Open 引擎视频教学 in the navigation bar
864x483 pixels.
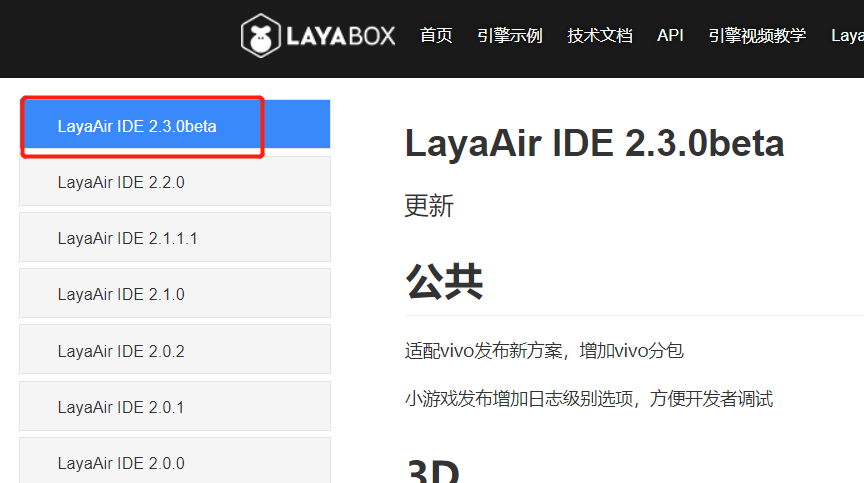757,36
